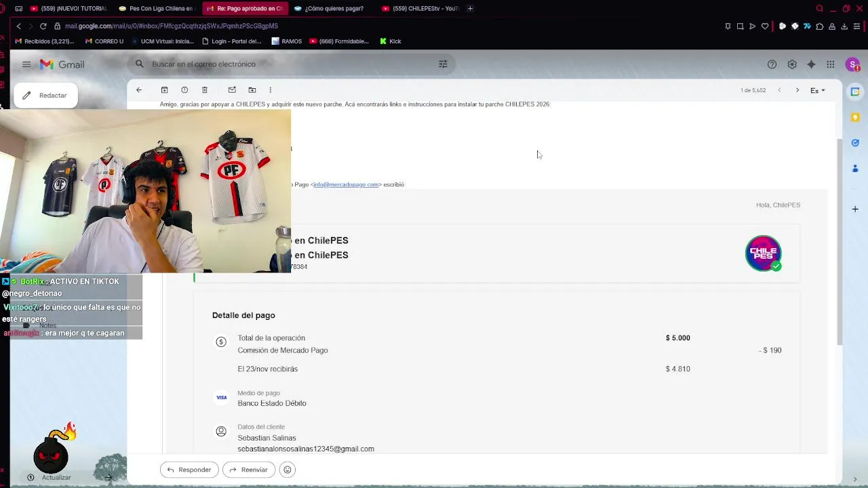Image resolution: width=868 pixels, height=488 pixels.
Task: Switch to the CHILEPEStv YouTube tab
Action: tap(420, 8)
